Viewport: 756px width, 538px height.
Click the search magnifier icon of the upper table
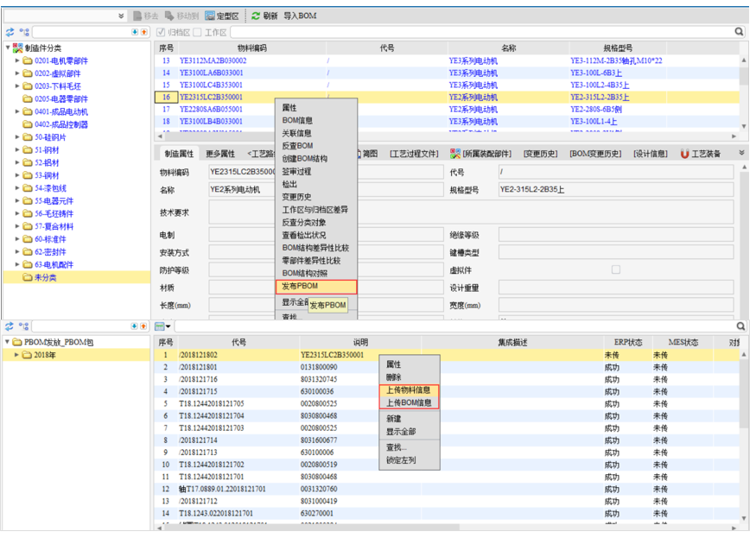(740, 32)
